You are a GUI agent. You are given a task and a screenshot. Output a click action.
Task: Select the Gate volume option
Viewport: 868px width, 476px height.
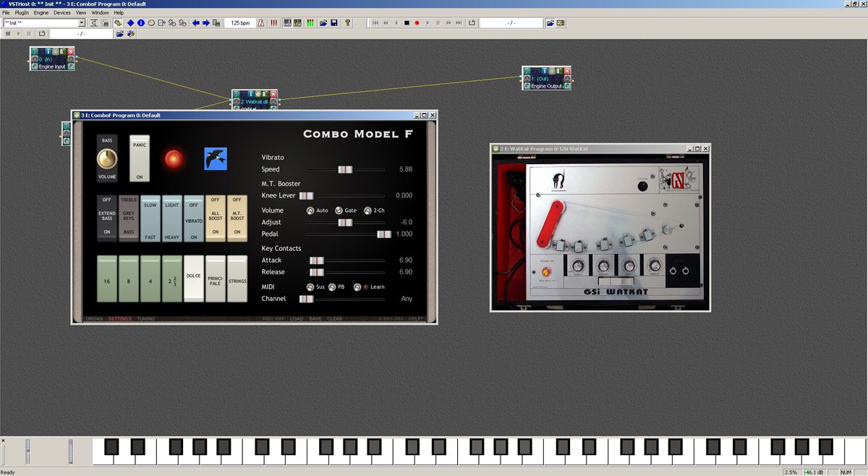339,211
